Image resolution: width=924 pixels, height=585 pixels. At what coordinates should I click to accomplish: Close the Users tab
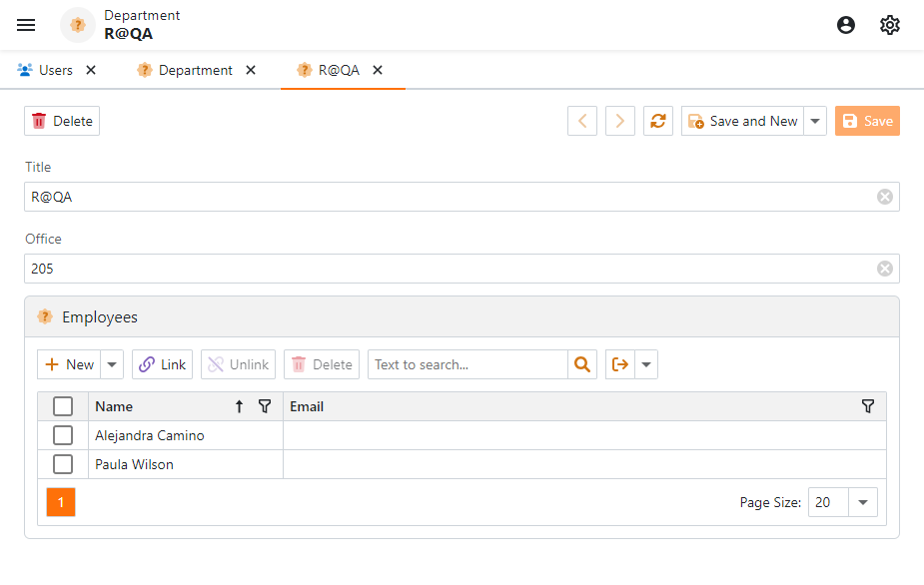pyautogui.click(x=91, y=70)
